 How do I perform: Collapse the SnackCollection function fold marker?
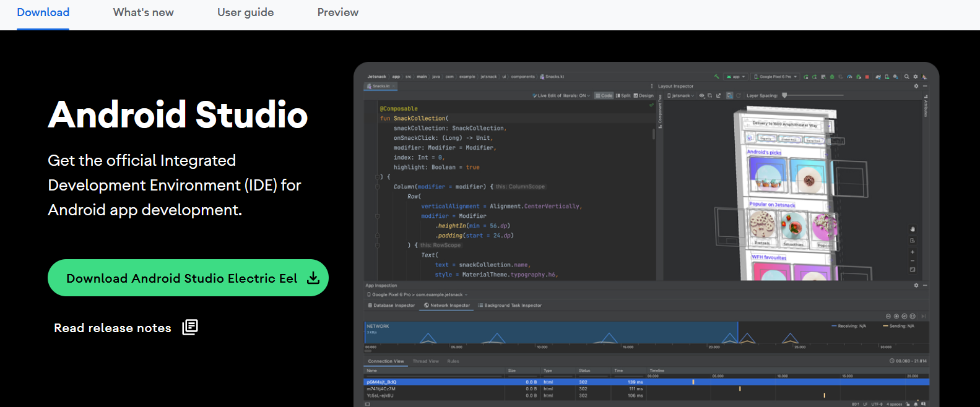tap(377, 177)
